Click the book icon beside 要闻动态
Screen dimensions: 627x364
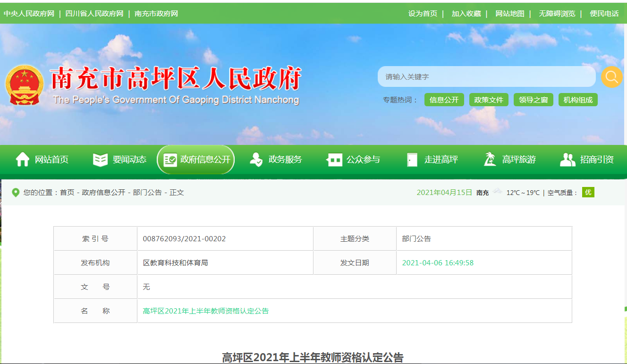[100, 160]
